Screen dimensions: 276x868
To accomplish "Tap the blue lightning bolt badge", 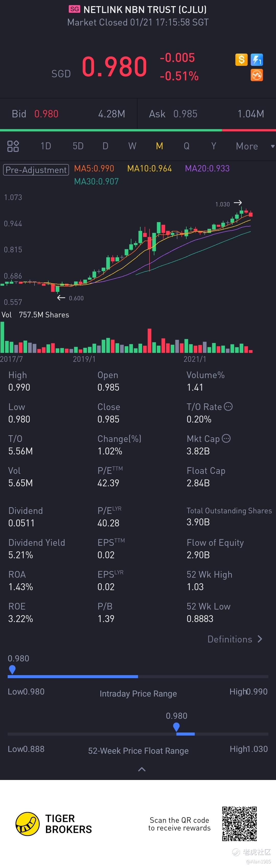I will [257, 60].
